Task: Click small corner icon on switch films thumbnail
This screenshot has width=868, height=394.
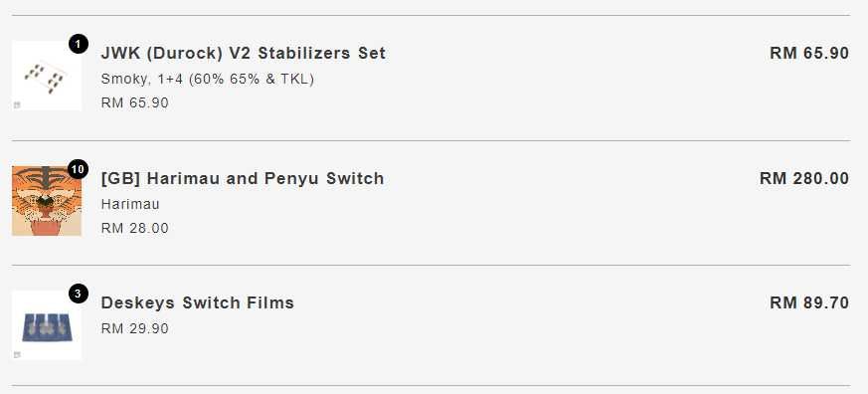Action: [x=17, y=354]
